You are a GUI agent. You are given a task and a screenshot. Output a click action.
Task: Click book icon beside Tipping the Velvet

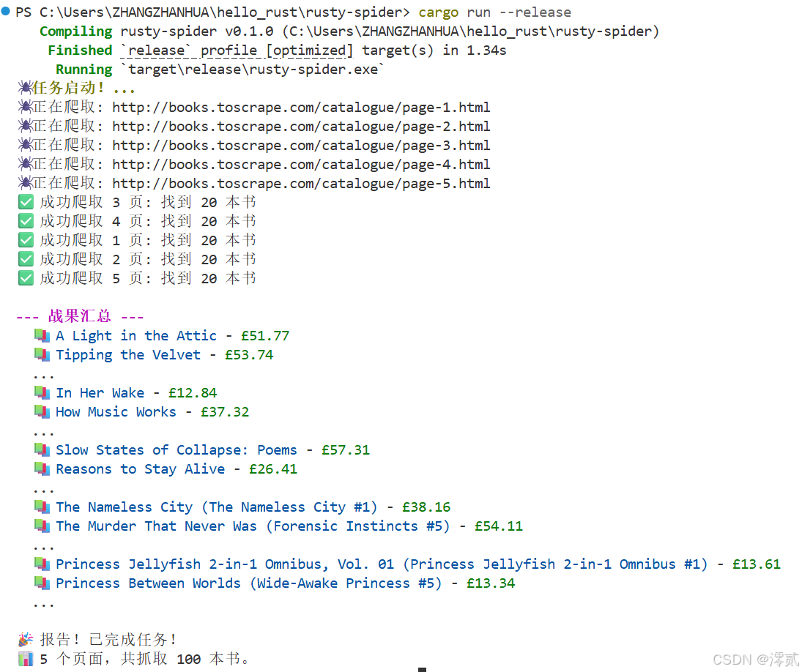click(42, 354)
